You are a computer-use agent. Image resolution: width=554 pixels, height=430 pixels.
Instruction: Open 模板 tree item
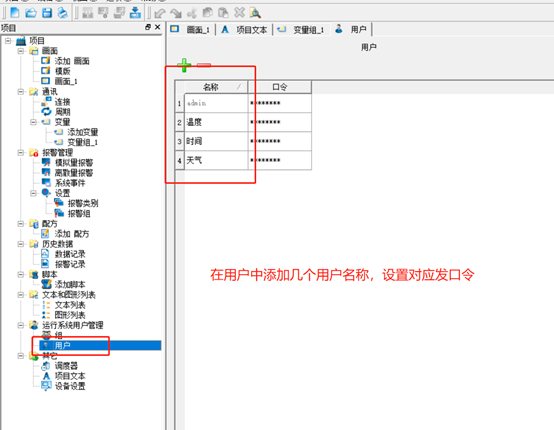click(63, 71)
